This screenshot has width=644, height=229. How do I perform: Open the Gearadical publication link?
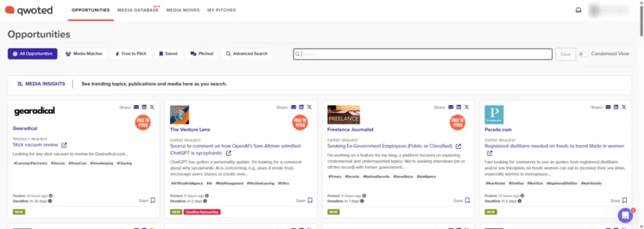(25, 128)
